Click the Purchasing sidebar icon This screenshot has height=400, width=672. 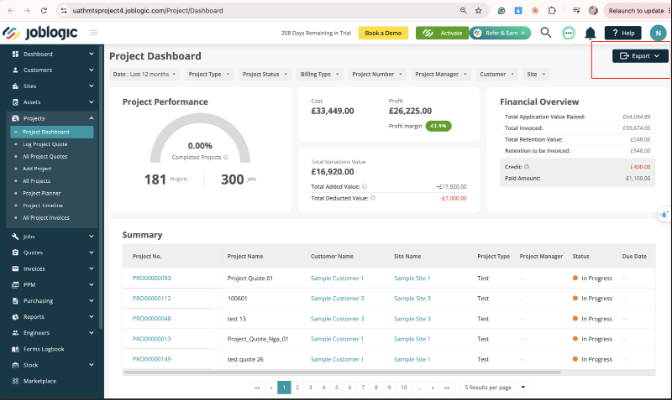tap(15, 301)
